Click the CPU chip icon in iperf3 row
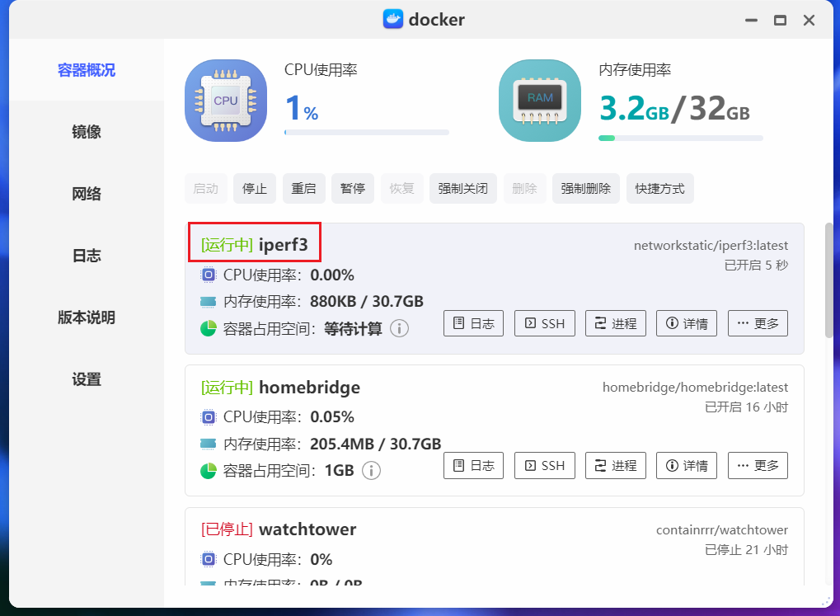Screen dimensions: 840x616 [x=209, y=275]
